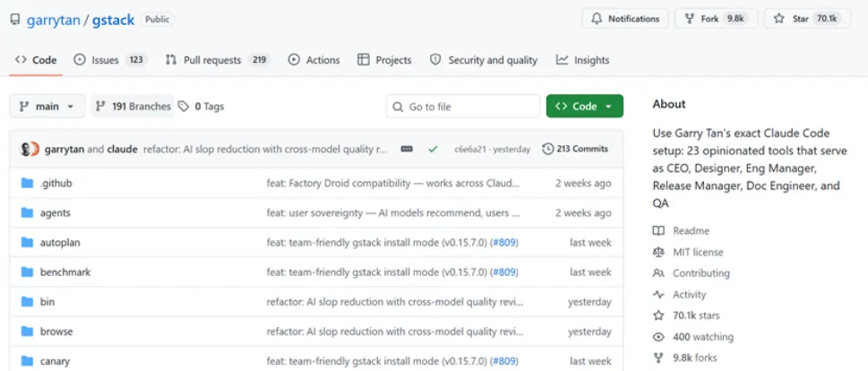Open claude co-author link
The image size is (868, 371).
click(122, 149)
